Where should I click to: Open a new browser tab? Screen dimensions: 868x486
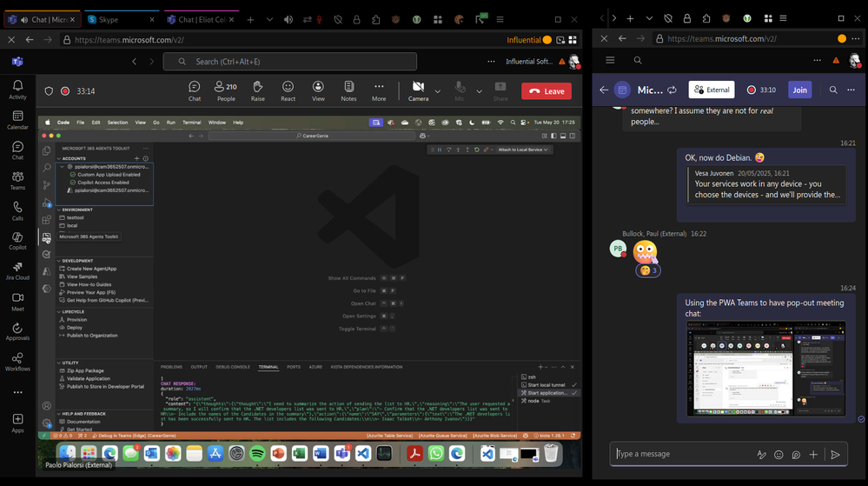[250, 19]
